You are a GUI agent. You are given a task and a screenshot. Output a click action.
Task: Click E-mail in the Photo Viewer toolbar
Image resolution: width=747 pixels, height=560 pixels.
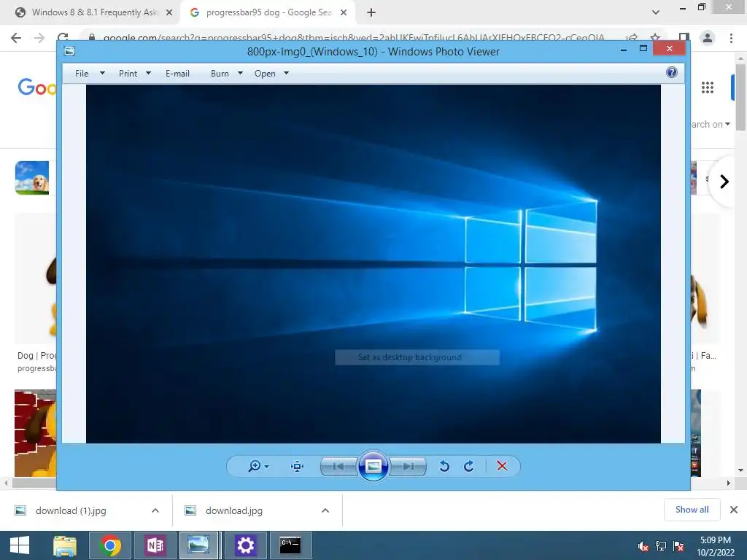177,74
